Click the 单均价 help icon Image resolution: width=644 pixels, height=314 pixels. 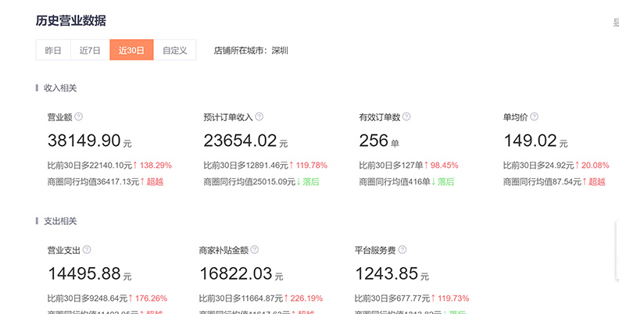click(x=535, y=117)
